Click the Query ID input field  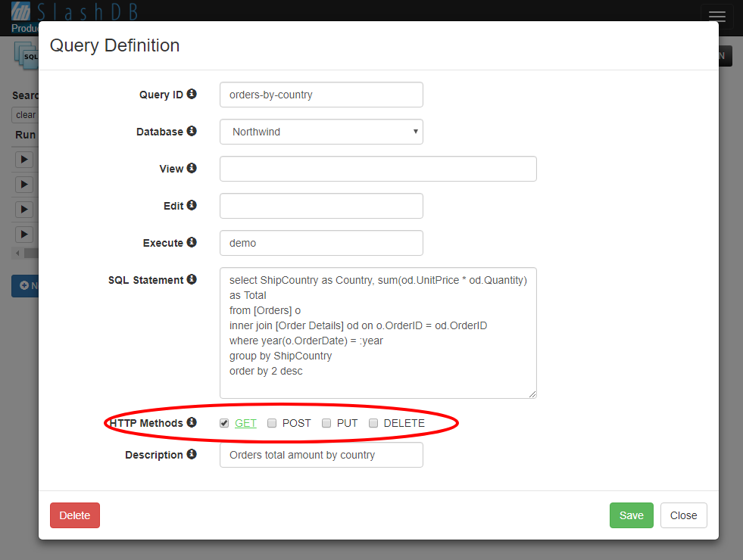tap(321, 95)
